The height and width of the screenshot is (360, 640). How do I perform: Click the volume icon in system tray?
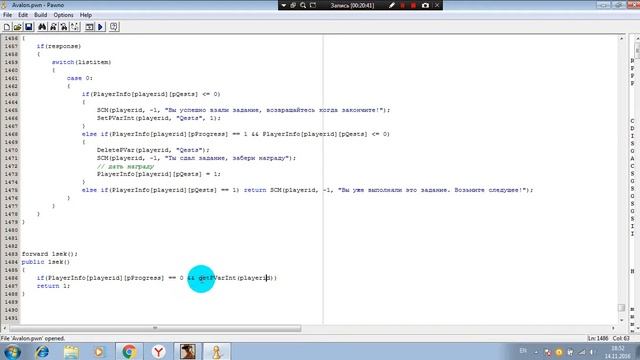[591, 352]
